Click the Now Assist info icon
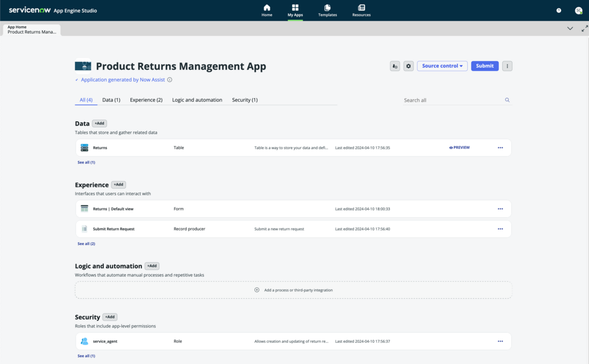This screenshot has height=364, width=589. (x=170, y=79)
